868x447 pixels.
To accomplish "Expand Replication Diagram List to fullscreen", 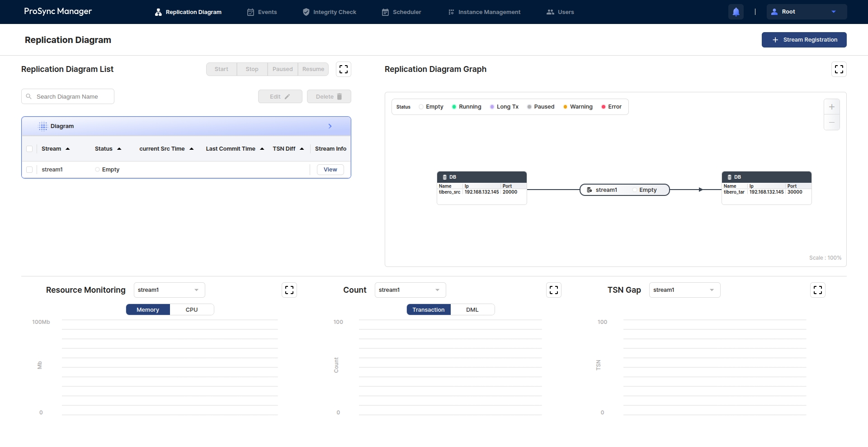I will point(344,69).
